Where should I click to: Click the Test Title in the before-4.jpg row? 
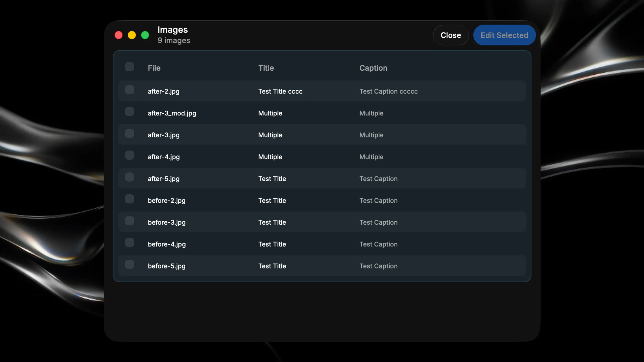point(272,244)
